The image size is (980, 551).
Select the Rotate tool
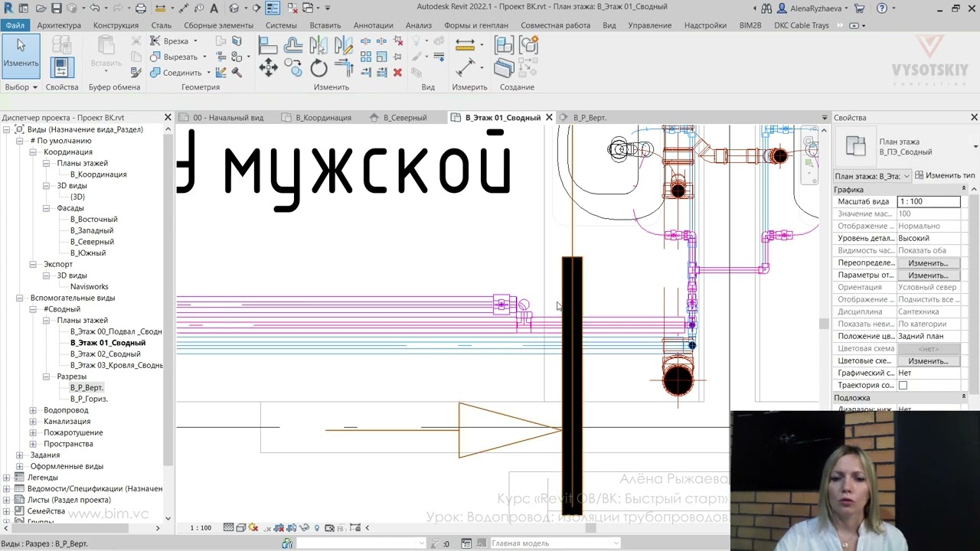tap(318, 69)
